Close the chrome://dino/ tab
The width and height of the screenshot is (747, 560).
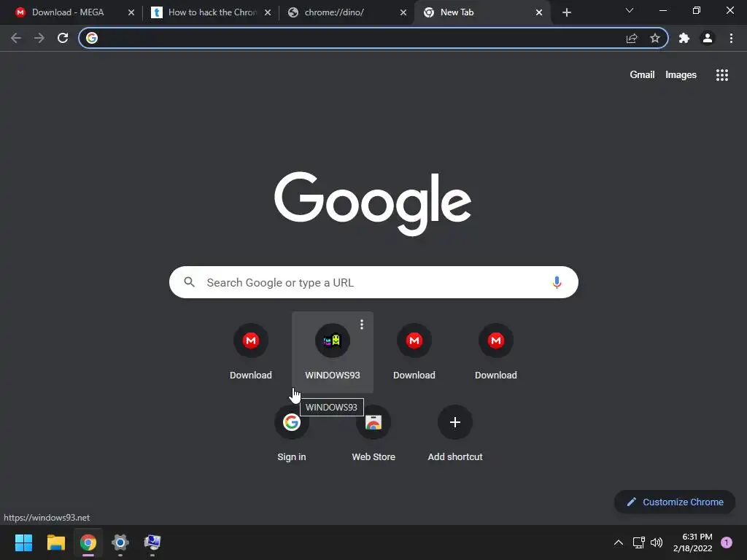[x=403, y=12]
